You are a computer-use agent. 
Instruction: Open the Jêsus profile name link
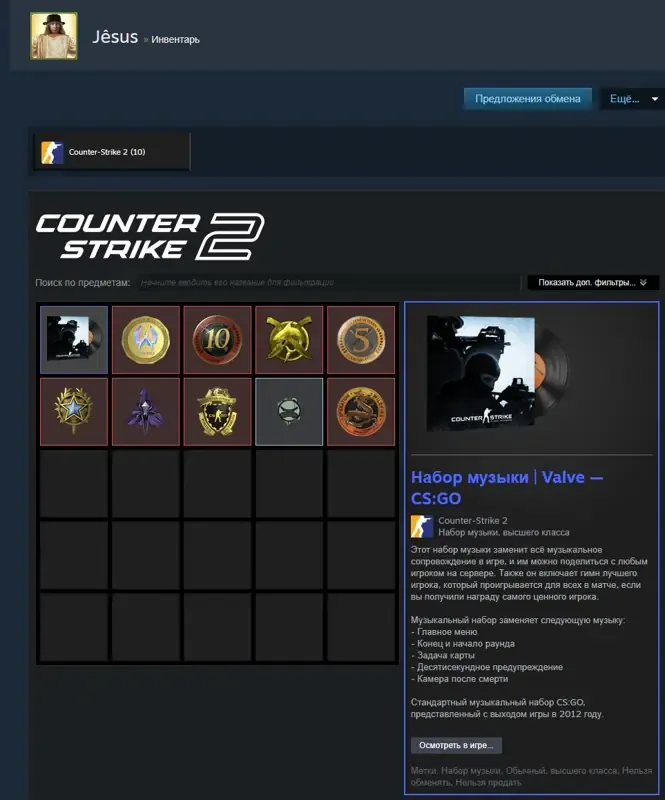coord(115,37)
